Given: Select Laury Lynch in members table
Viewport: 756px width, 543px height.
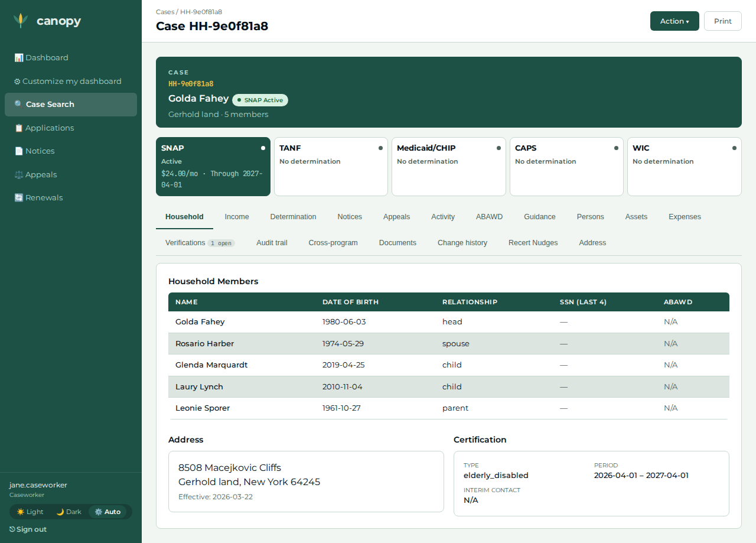Looking at the screenshot, I should click(x=199, y=386).
